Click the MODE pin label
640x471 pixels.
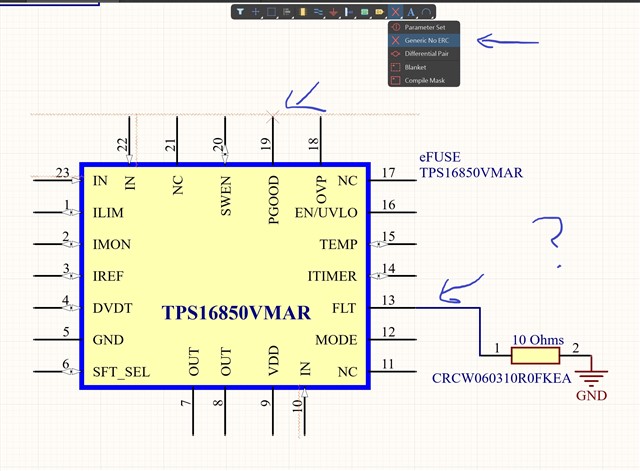336,340
